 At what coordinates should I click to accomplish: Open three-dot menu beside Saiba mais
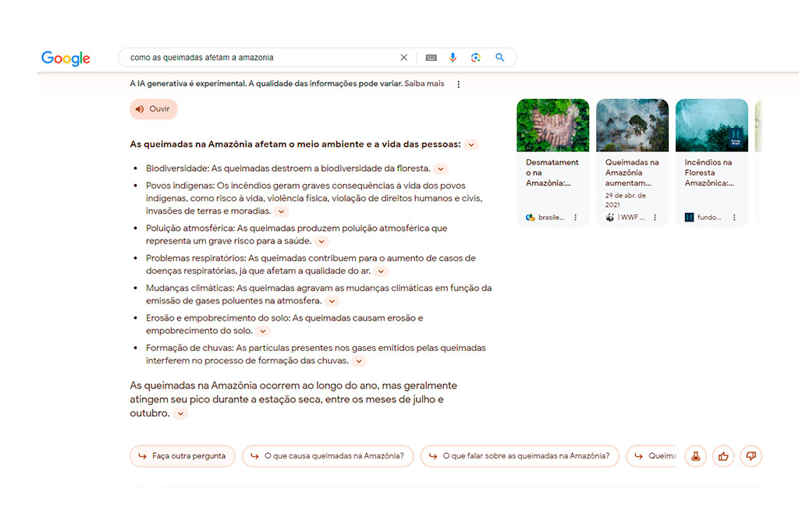click(459, 84)
